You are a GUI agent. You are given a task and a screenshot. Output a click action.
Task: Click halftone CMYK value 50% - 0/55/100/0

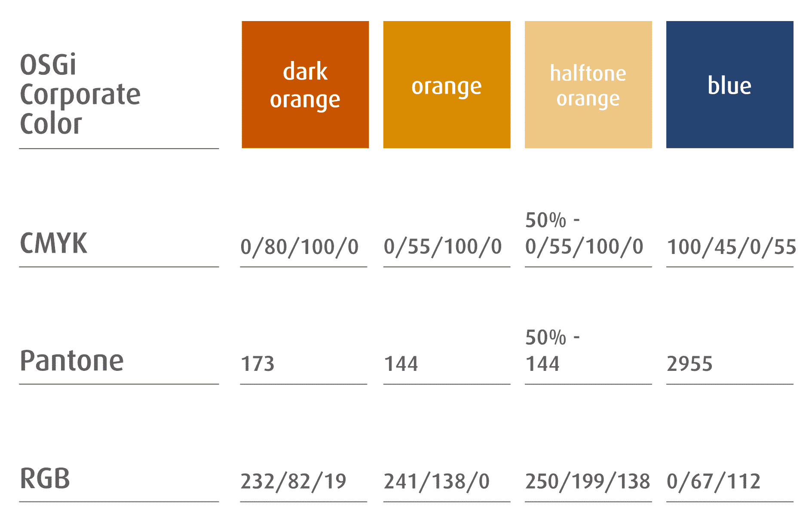[x=584, y=234]
